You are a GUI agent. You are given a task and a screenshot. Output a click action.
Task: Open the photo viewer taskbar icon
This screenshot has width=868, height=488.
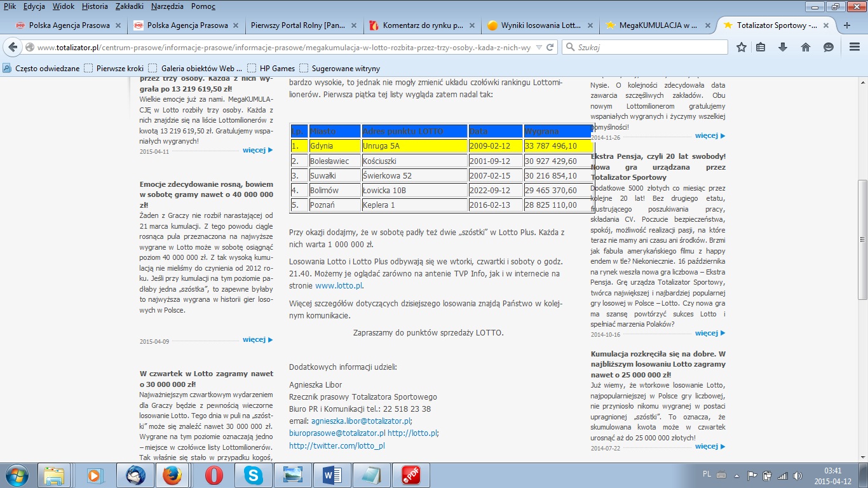293,475
